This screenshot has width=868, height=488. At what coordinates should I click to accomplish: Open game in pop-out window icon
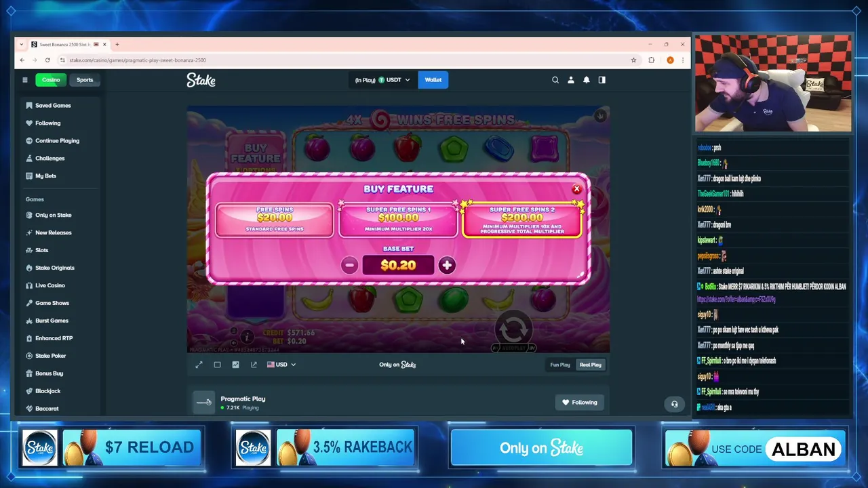254,365
